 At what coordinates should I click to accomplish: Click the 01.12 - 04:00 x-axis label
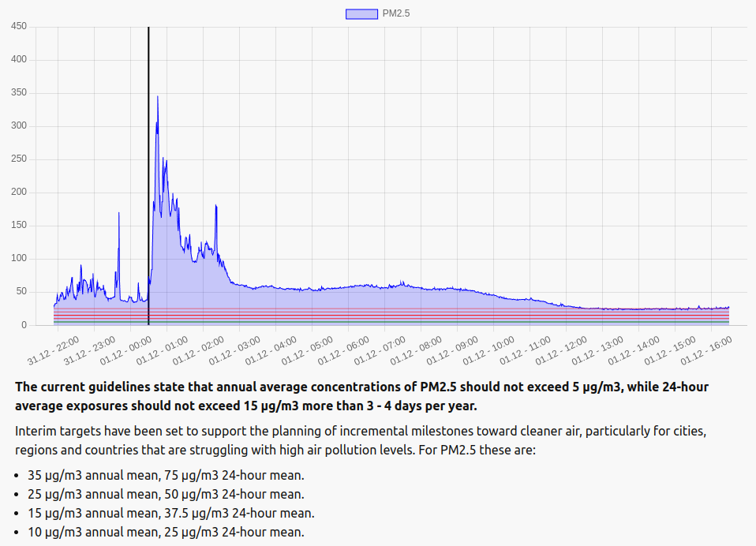pyautogui.click(x=271, y=350)
